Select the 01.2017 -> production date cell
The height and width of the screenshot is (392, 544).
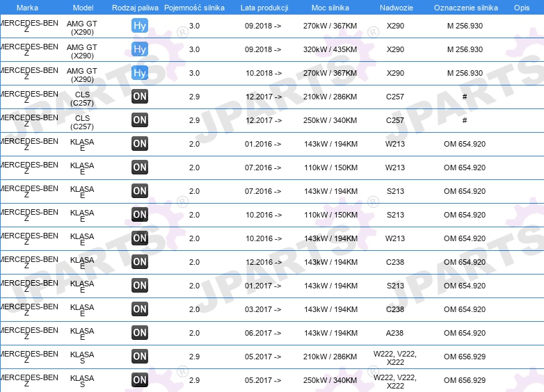pyautogui.click(x=263, y=286)
